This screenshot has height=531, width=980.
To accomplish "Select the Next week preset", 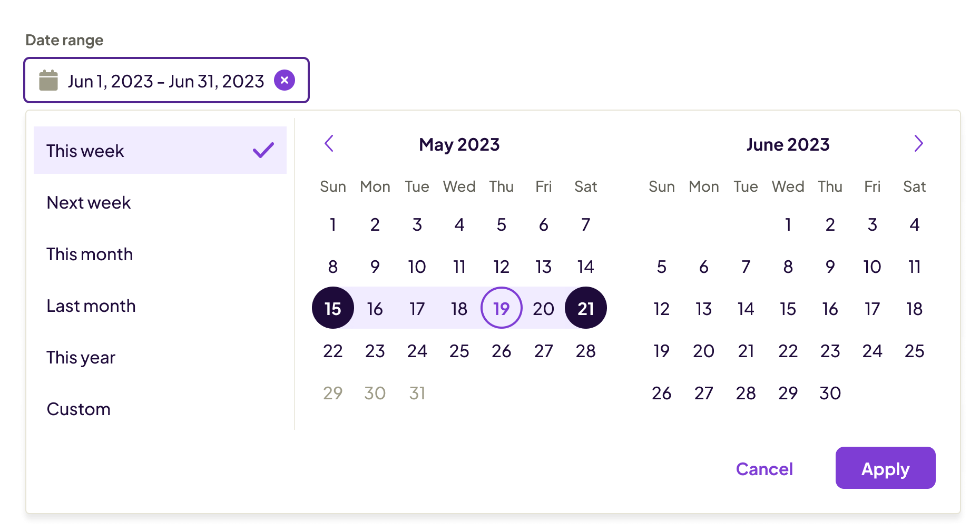I will click(x=89, y=203).
